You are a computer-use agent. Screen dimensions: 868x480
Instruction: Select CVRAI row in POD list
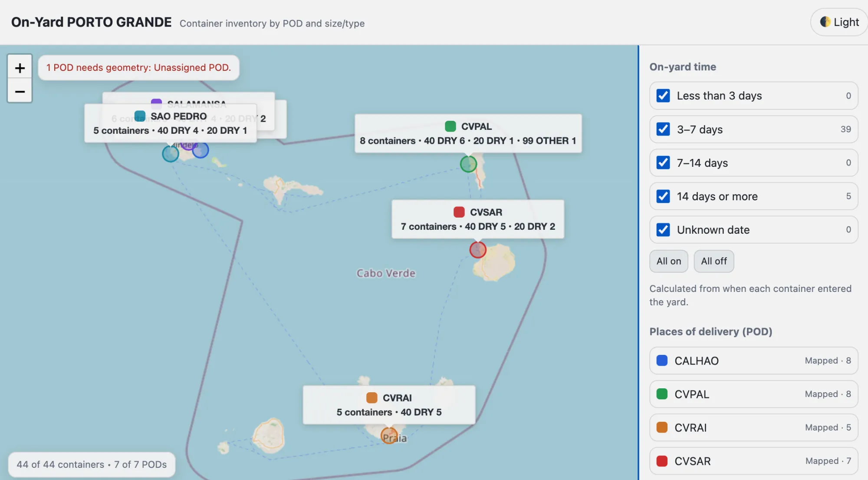[x=754, y=427]
